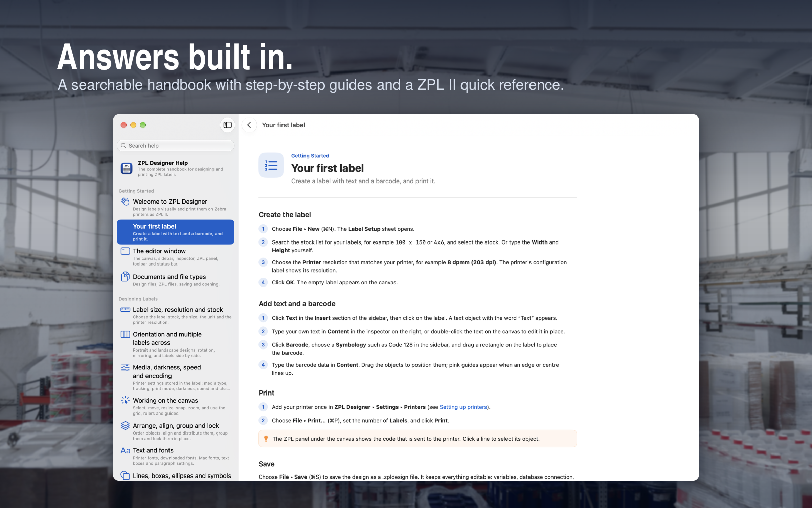Open the Getting Started breadcrumb link
This screenshot has height=508, width=812.
tap(310, 156)
